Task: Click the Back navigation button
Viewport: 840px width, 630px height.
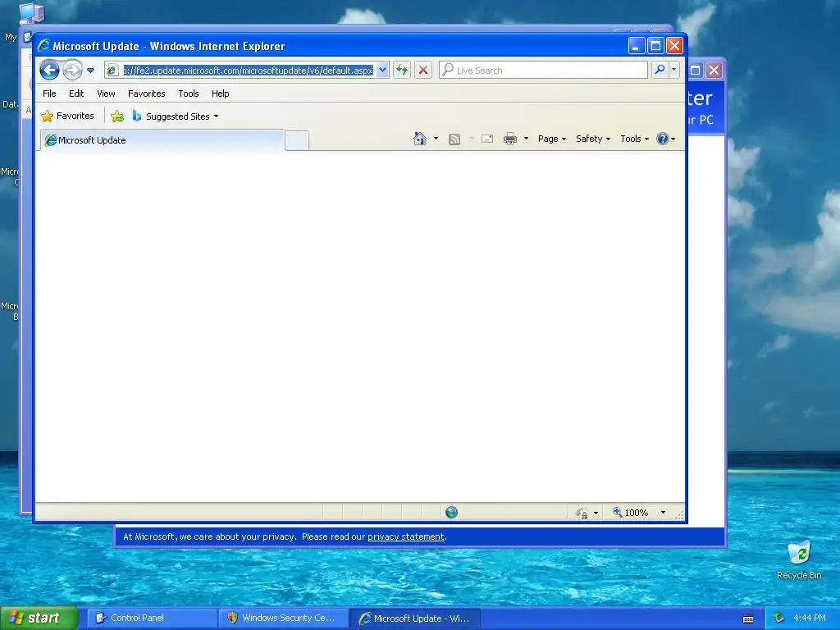Action: pyautogui.click(x=49, y=71)
